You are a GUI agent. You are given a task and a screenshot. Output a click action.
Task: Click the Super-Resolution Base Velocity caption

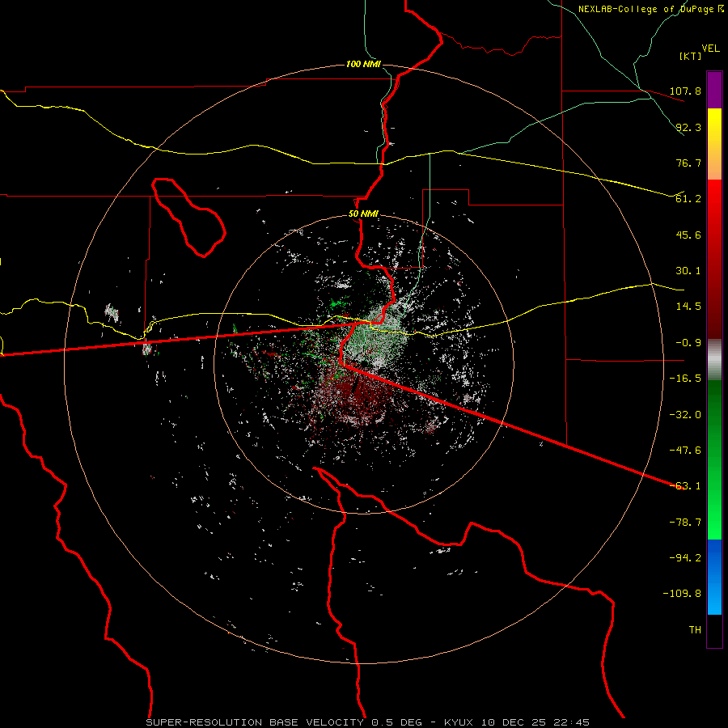(x=368, y=722)
